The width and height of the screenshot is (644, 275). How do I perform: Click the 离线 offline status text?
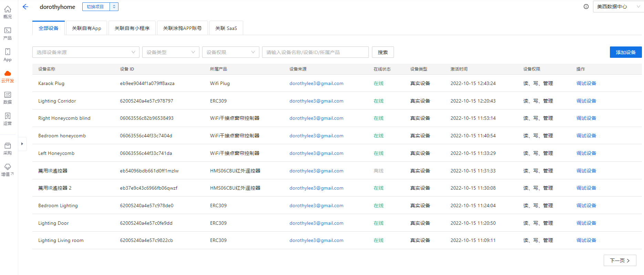pos(378,171)
